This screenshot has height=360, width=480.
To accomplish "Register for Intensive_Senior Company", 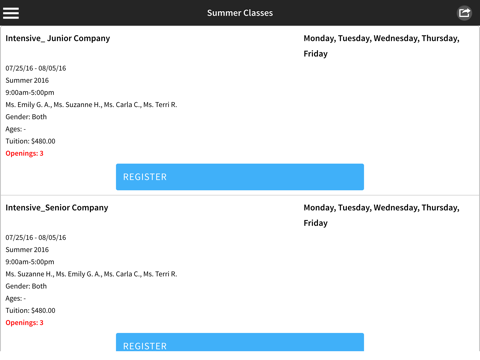I will [240, 342].
